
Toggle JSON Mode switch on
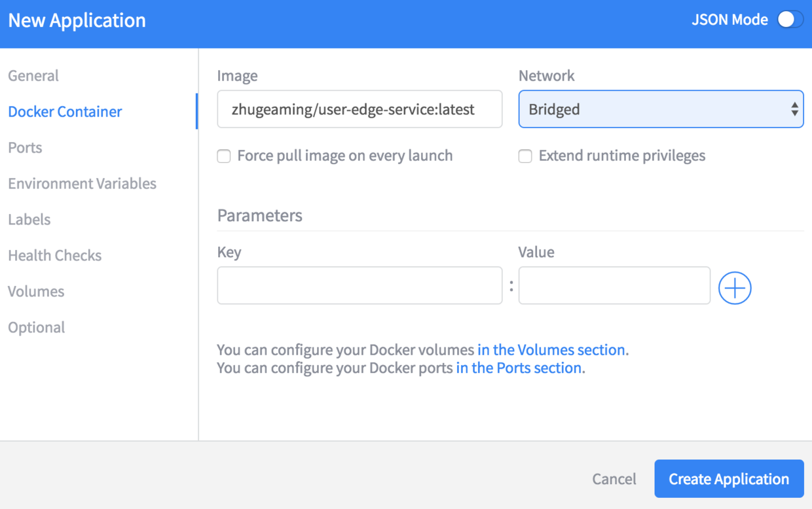[x=790, y=20]
